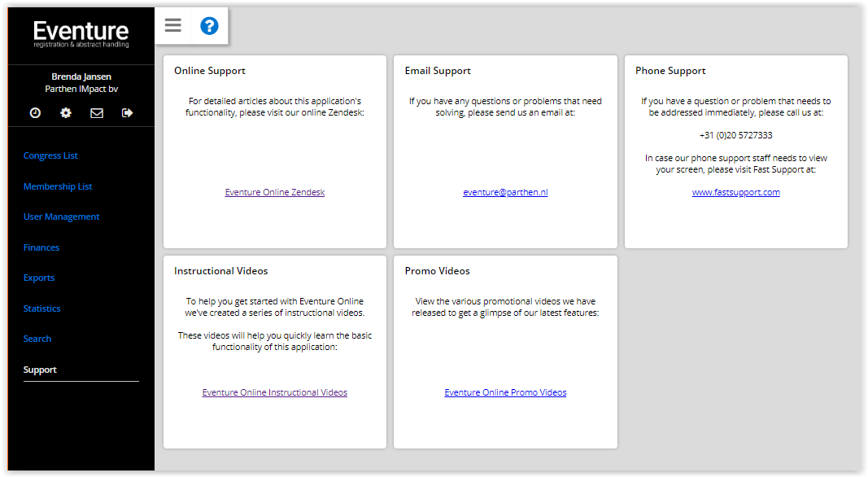868x477 pixels.
Task: Open Membership List in sidebar
Action: 58,186
